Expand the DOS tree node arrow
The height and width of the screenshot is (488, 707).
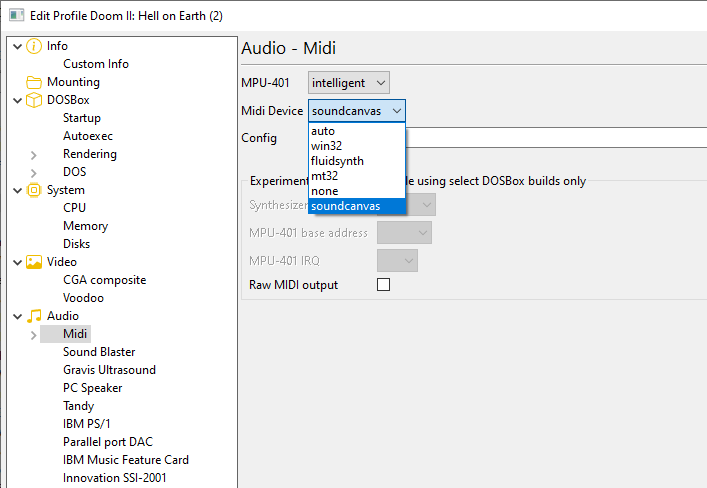coord(34,172)
